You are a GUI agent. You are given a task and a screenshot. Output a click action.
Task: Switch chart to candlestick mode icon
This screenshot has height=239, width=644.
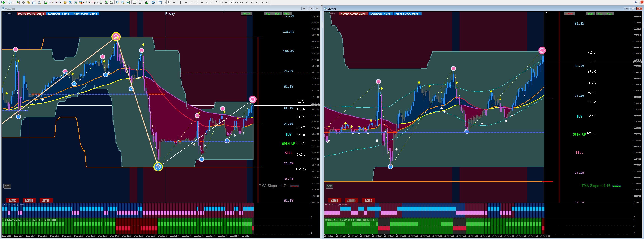pos(106,2)
